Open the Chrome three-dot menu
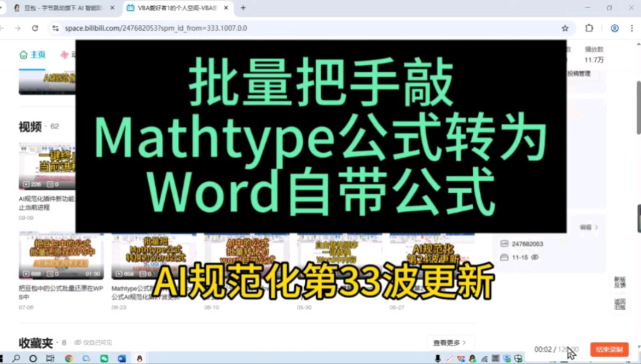641x364 pixels. click(631, 28)
